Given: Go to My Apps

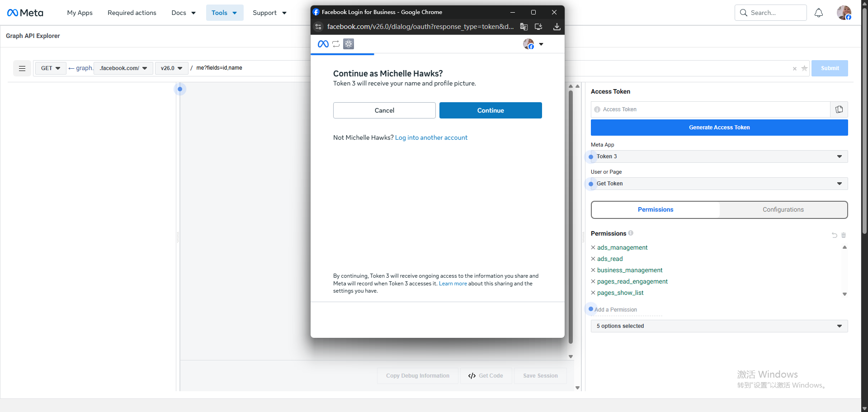Looking at the screenshot, I should pos(80,13).
